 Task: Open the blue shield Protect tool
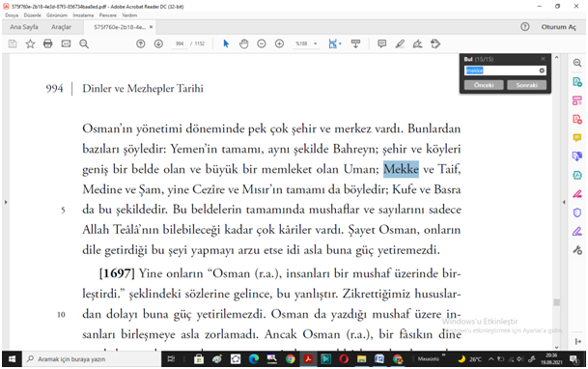[x=577, y=213]
